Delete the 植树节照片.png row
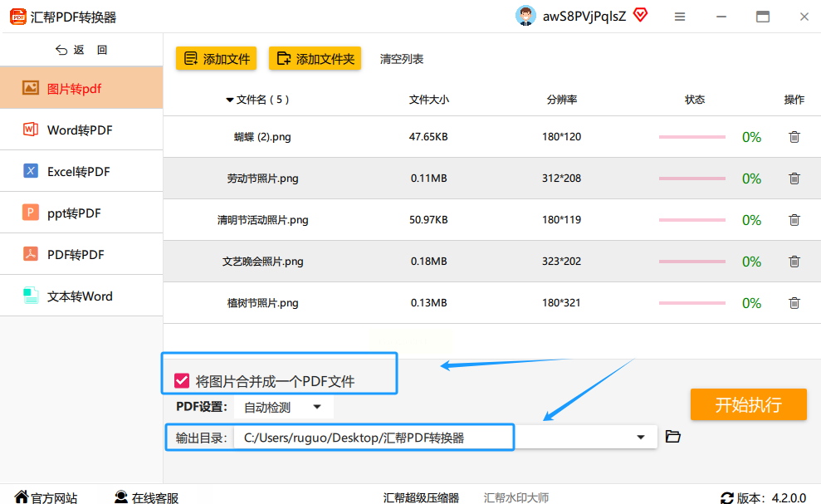 click(794, 302)
